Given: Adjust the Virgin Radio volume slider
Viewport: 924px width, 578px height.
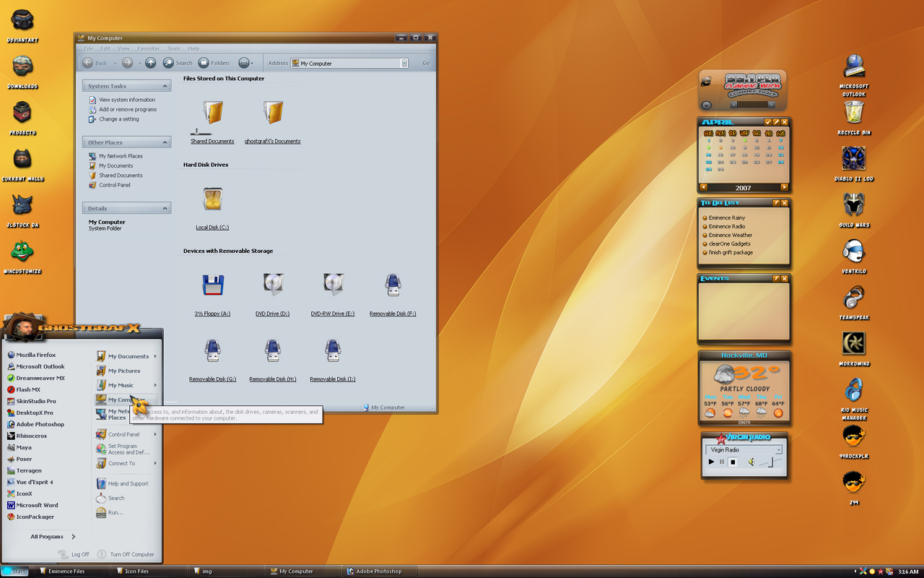Looking at the screenshot, I should (770, 462).
